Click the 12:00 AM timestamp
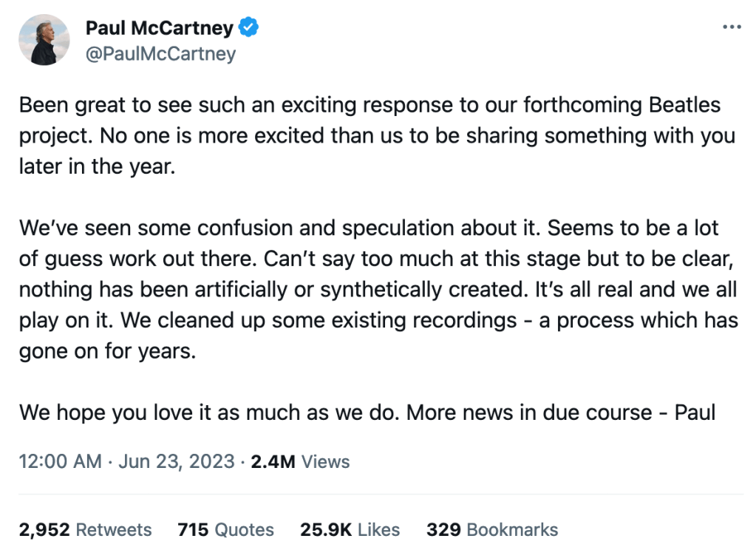The height and width of the screenshot is (550, 756). (x=61, y=462)
